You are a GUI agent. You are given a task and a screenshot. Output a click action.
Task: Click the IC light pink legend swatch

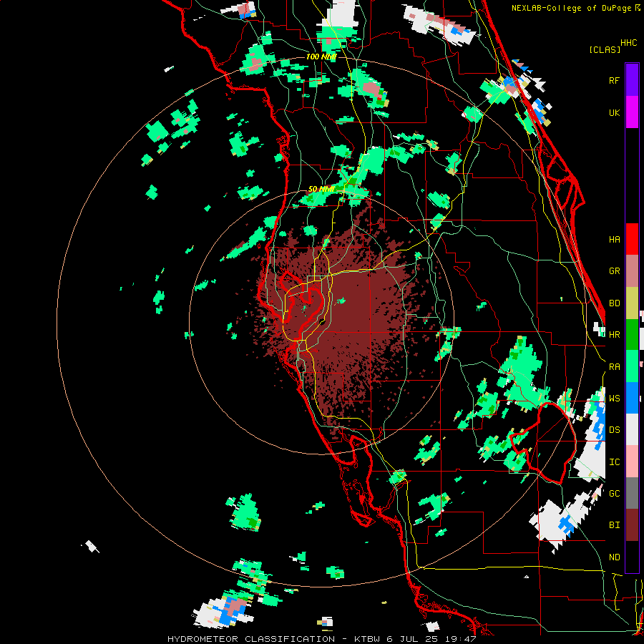[x=632, y=462]
